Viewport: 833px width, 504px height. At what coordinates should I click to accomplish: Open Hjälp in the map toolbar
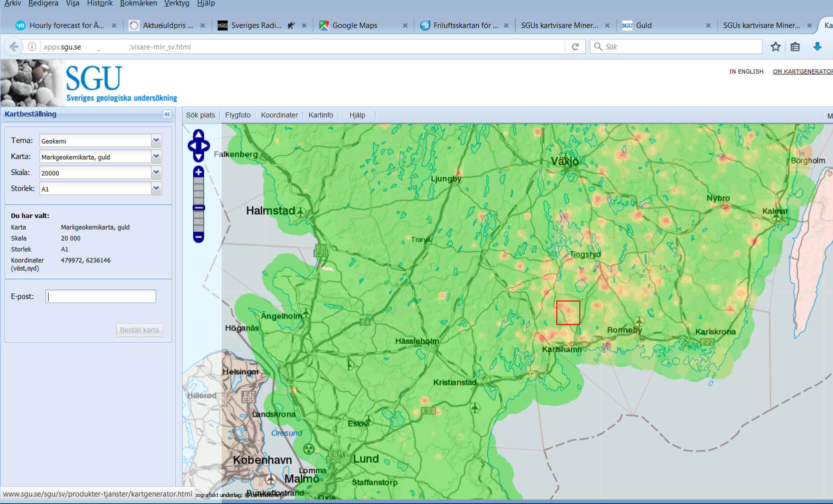[x=357, y=115]
